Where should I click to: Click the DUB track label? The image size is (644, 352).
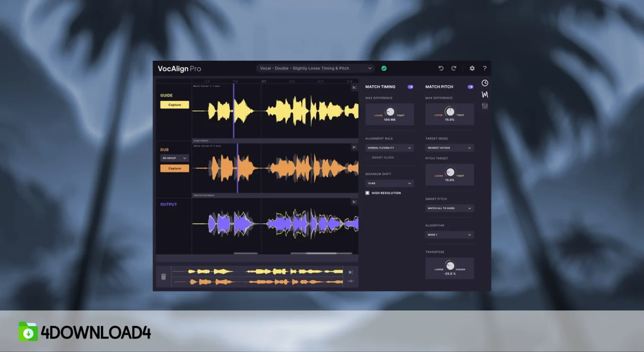click(x=164, y=150)
